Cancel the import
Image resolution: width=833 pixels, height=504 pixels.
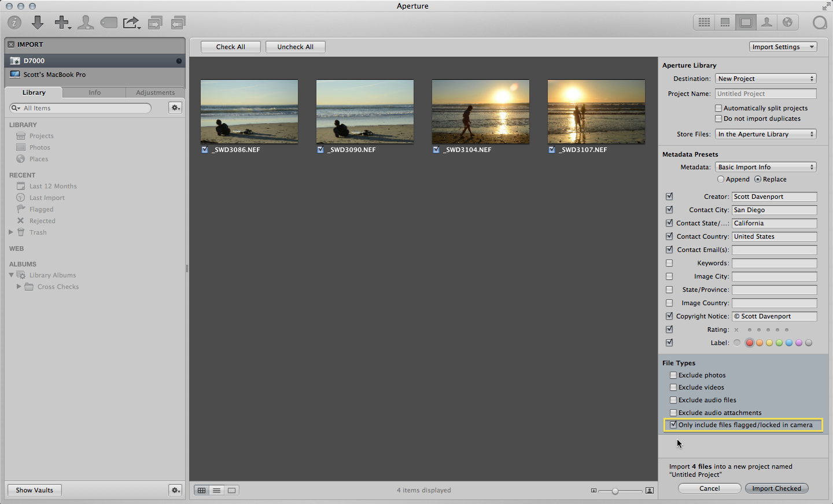710,488
